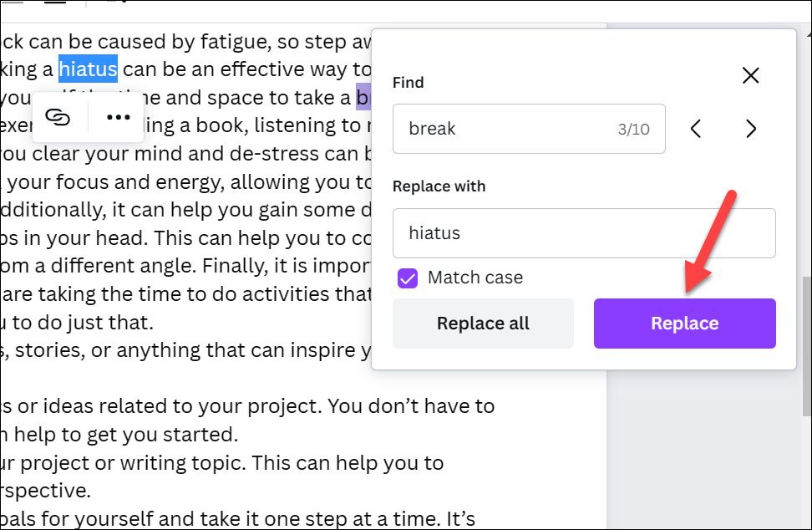Open the three-dot more options menu
812x530 pixels.
click(119, 117)
